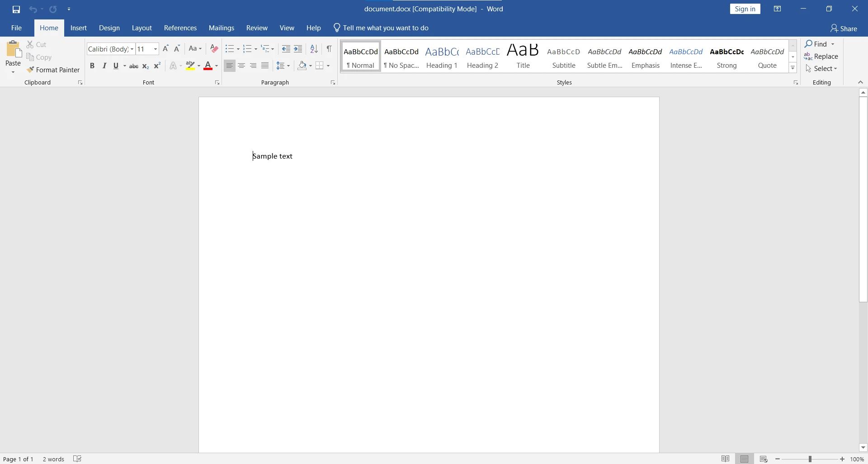Click the Replace button in Editing
Viewport: 868px width, 464px height.
coord(821,56)
